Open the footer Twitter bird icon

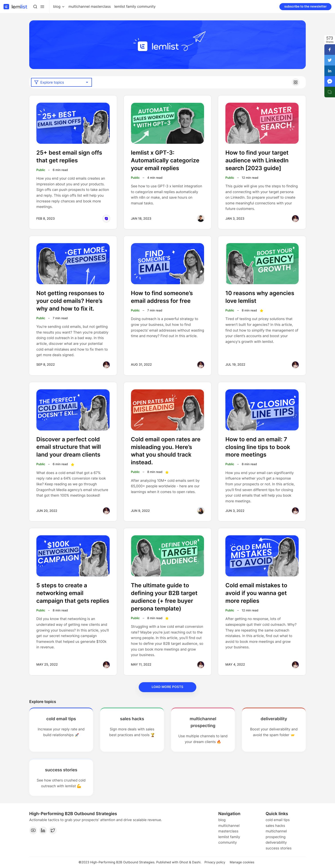(x=53, y=830)
